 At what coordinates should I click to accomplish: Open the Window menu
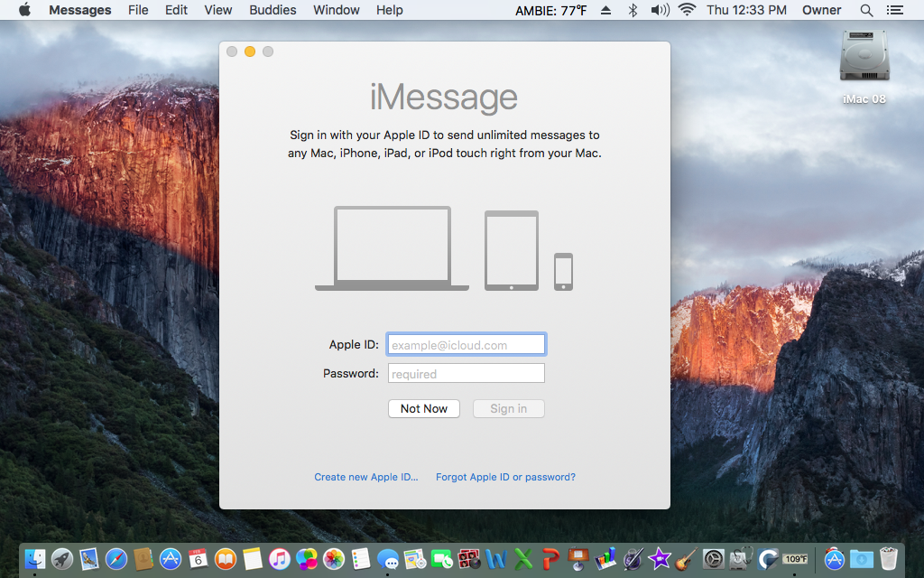pyautogui.click(x=337, y=10)
